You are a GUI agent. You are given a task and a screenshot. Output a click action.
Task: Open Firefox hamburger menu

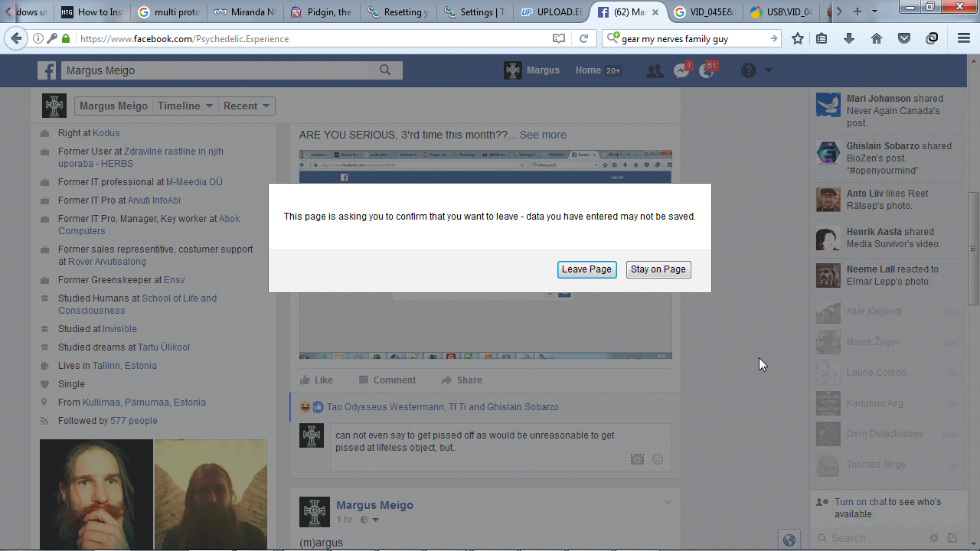964,38
